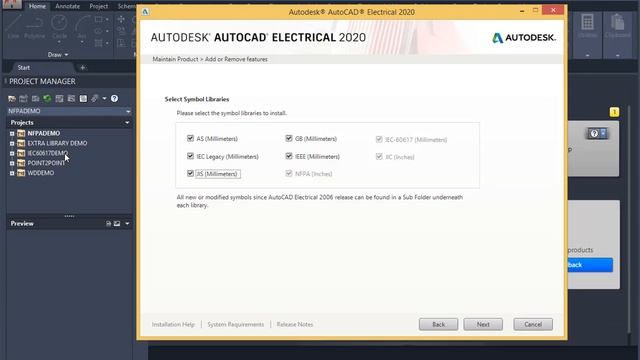Open the Project Task List icon

point(59,98)
